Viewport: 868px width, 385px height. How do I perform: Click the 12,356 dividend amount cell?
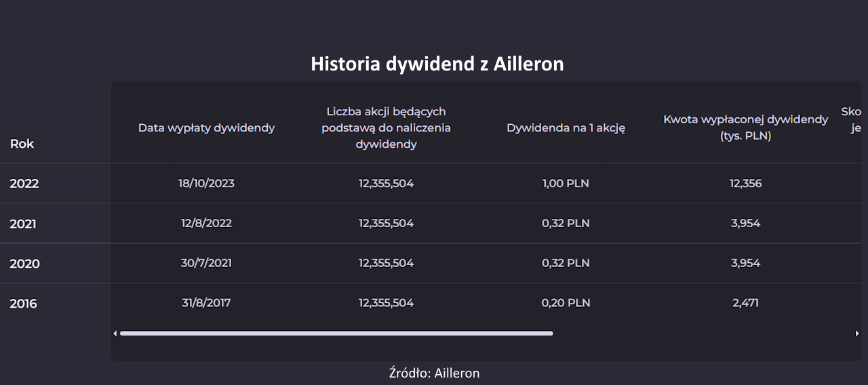pos(745,184)
